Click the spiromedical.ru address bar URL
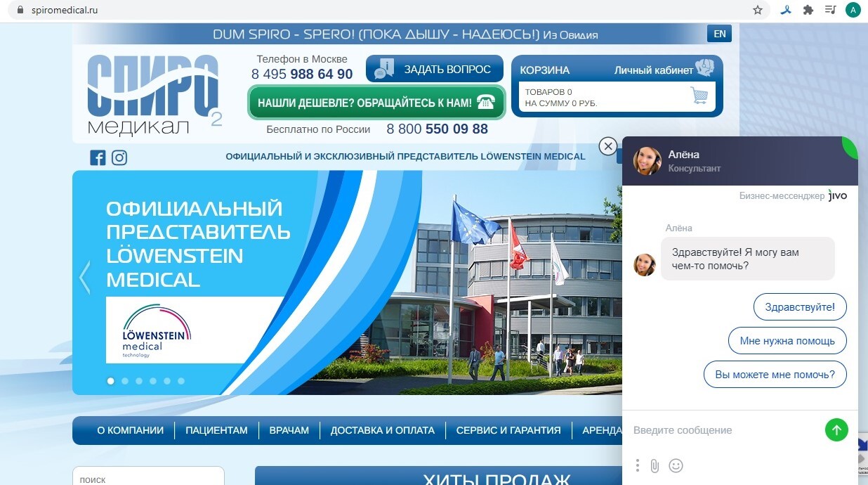Viewport: 868px width, 485px height. pos(65,10)
